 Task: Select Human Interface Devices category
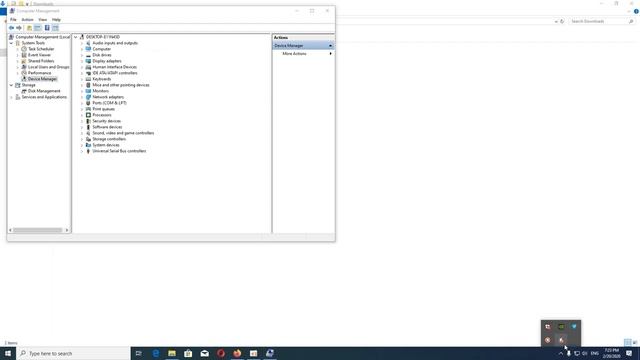(114, 67)
